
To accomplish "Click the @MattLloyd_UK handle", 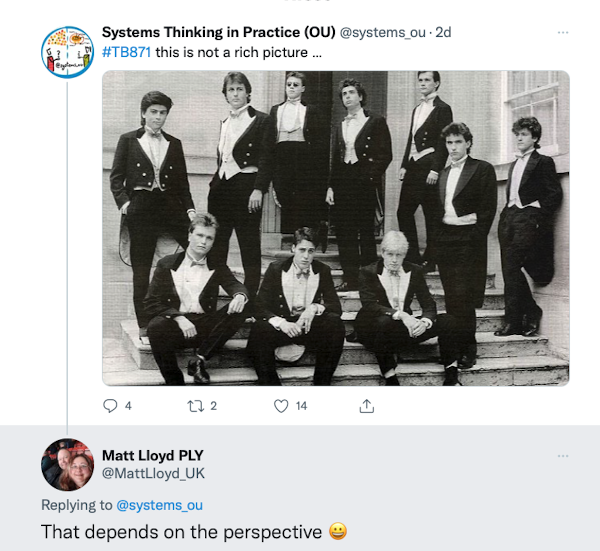I will coord(153,474).
